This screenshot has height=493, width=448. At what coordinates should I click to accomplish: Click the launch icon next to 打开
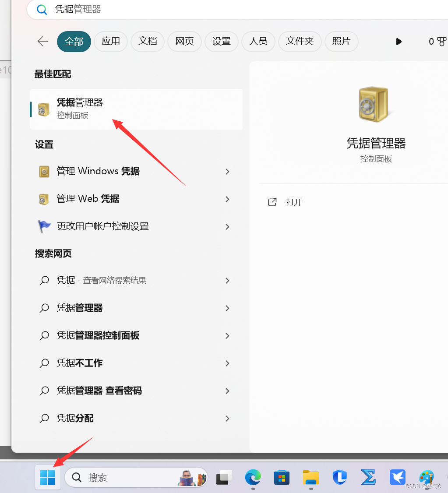click(272, 202)
